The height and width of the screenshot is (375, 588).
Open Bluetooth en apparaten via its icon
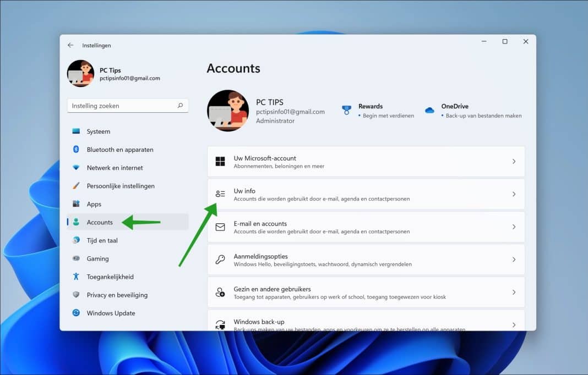pyautogui.click(x=78, y=150)
